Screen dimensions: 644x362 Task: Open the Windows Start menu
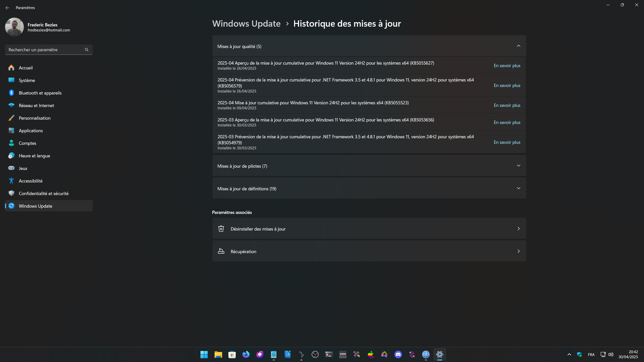(x=204, y=354)
